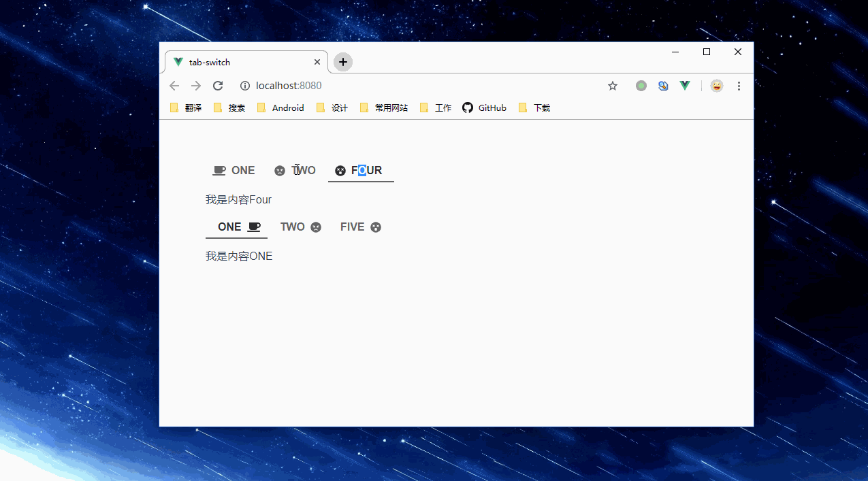
Task: Open the 工作 bookmark folder
Action: [436, 107]
